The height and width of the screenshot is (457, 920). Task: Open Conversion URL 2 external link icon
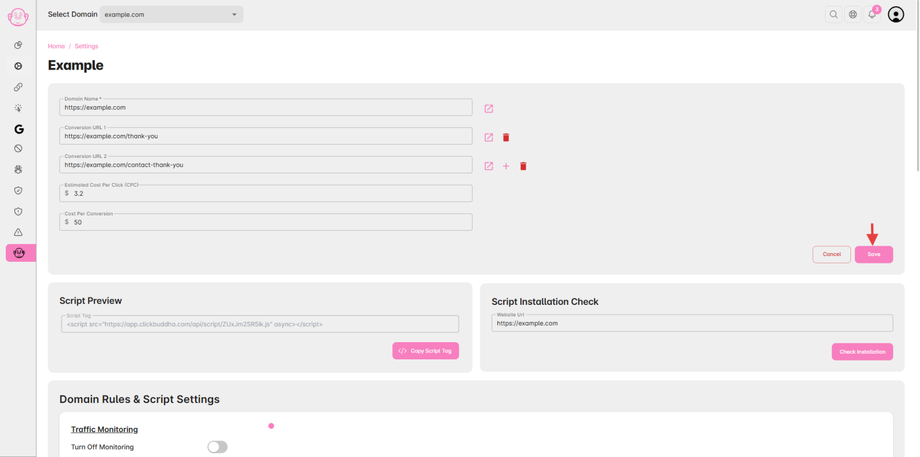click(488, 166)
